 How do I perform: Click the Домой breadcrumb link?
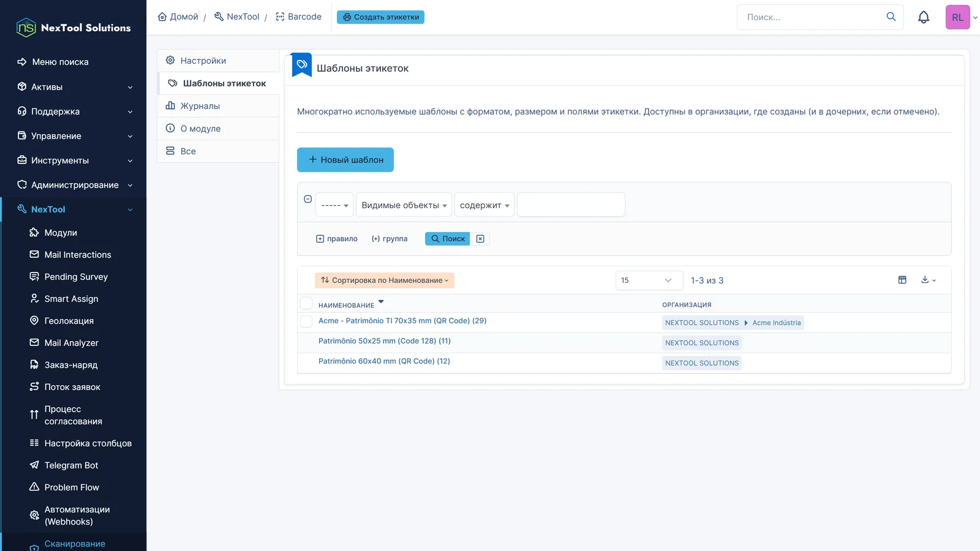(178, 17)
